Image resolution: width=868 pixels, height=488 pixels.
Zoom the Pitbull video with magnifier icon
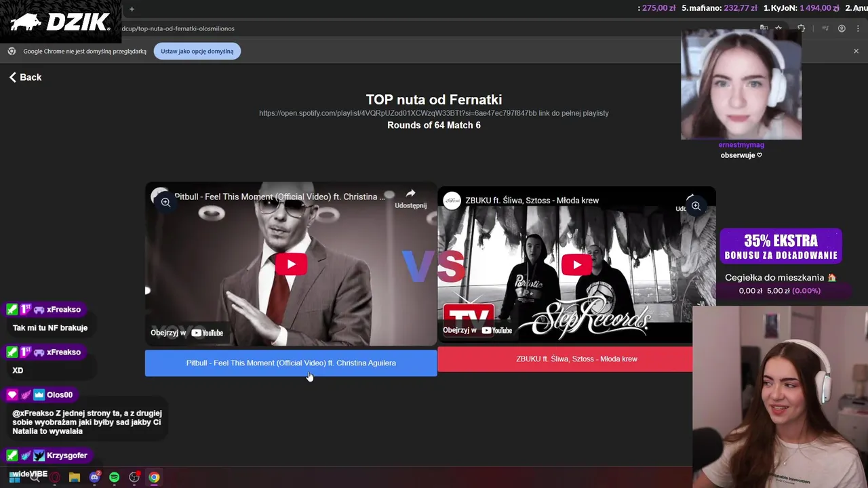coord(165,202)
